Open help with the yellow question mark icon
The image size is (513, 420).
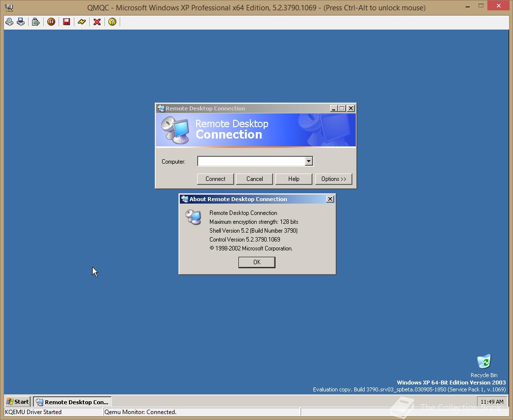point(112,22)
